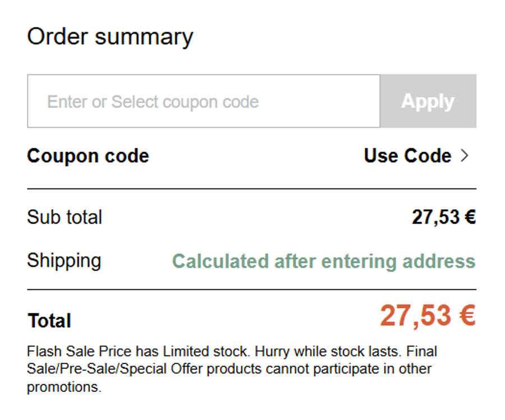The width and height of the screenshot is (505, 420).
Task: Click the Shipping label
Action: click(64, 261)
